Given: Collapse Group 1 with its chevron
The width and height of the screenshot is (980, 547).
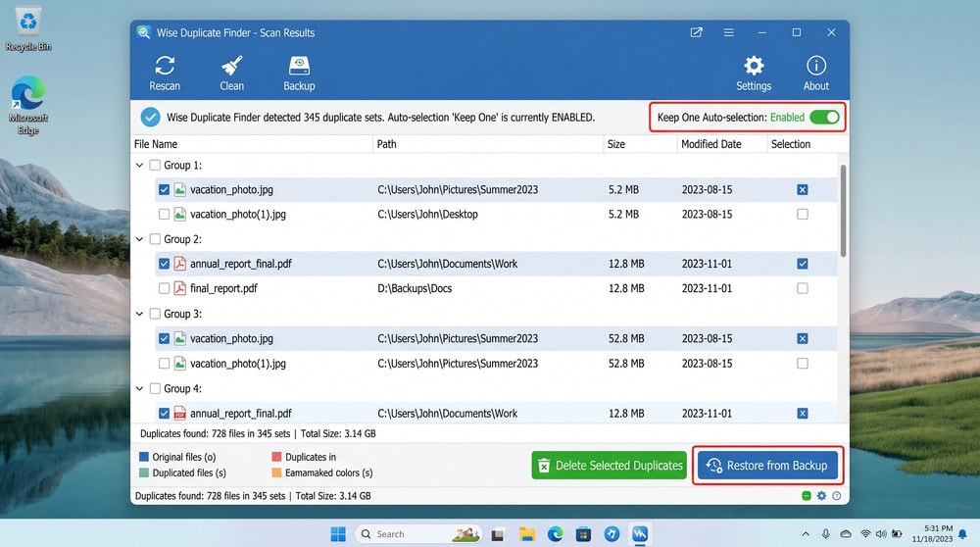Looking at the screenshot, I should 139,165.
